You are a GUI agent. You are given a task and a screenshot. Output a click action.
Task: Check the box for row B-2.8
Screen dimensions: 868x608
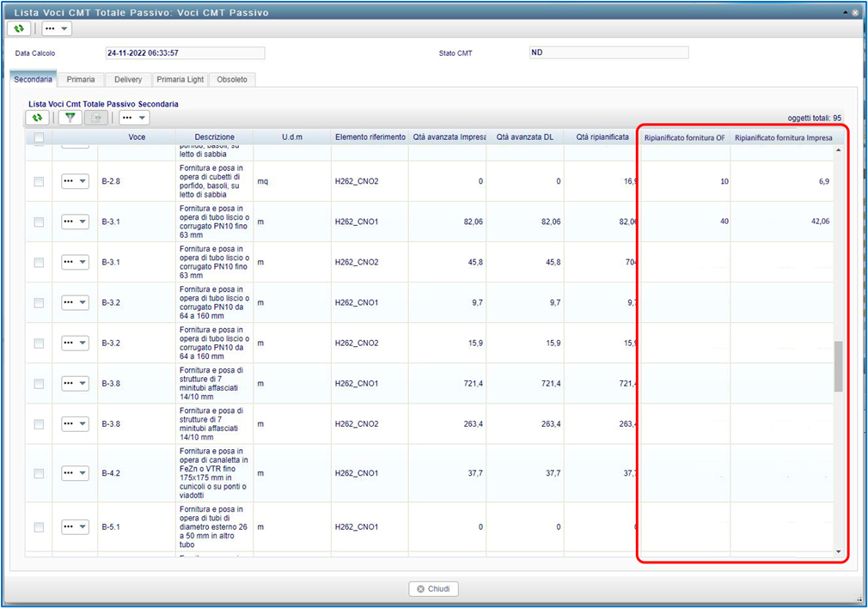(x=39, y=181)
